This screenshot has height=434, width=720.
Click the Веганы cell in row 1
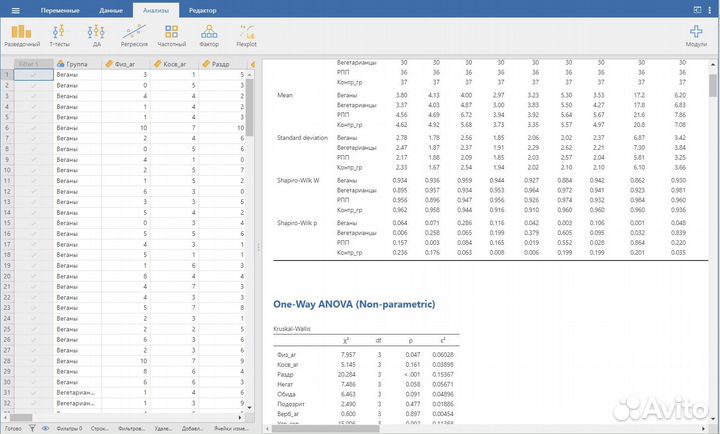click(x=77, y=74)
